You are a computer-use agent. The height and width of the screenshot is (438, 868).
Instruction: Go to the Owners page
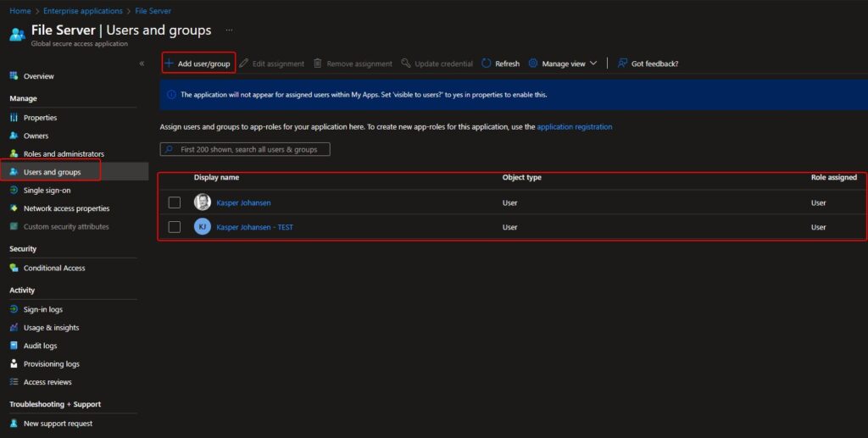(36, 136)
